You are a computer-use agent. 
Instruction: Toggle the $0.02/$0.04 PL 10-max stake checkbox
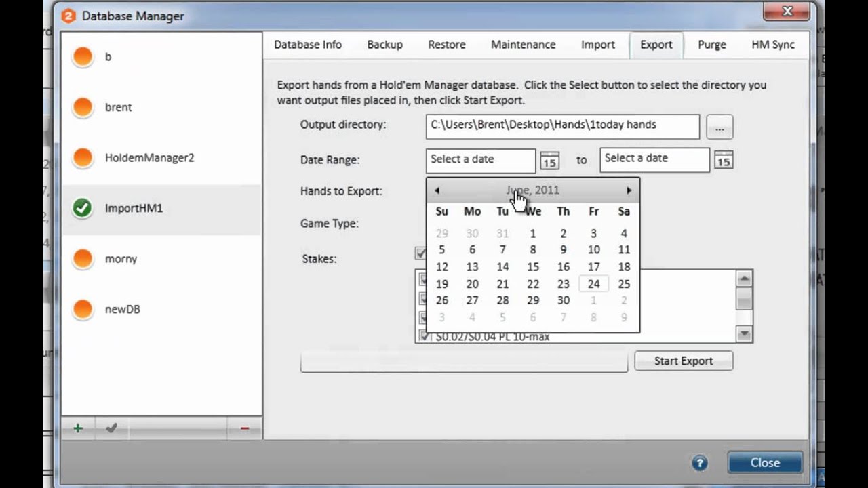(x=425, y=336)
